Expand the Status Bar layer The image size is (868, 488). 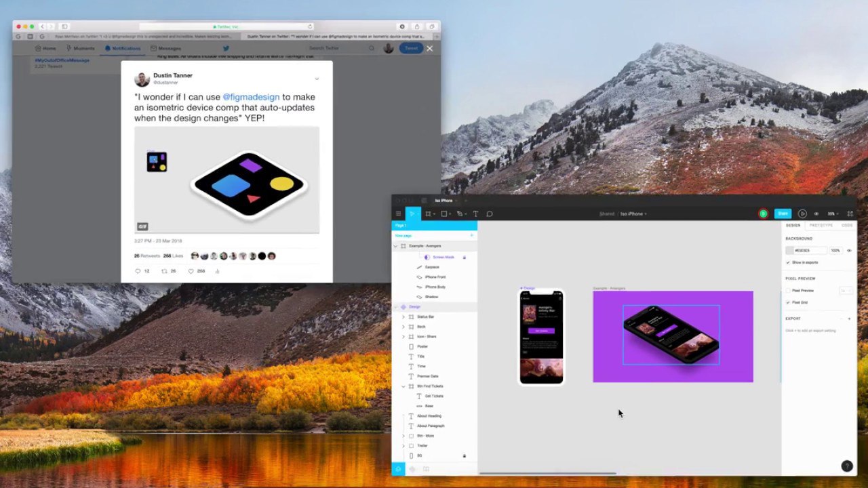pos(403,317)
